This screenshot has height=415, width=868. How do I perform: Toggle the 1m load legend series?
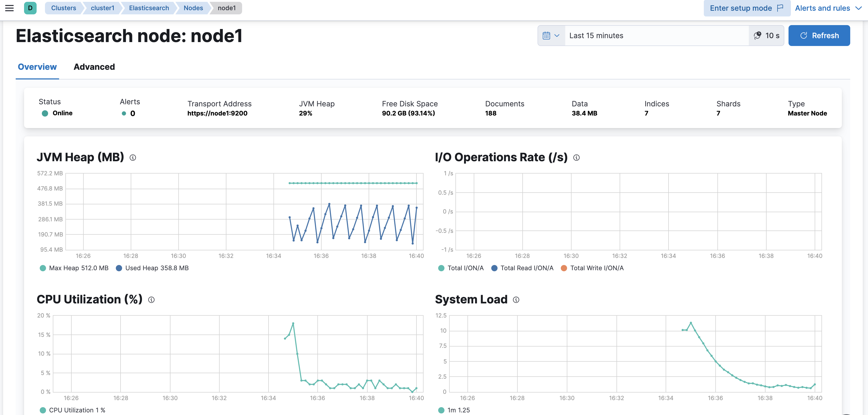click(454, 410)
